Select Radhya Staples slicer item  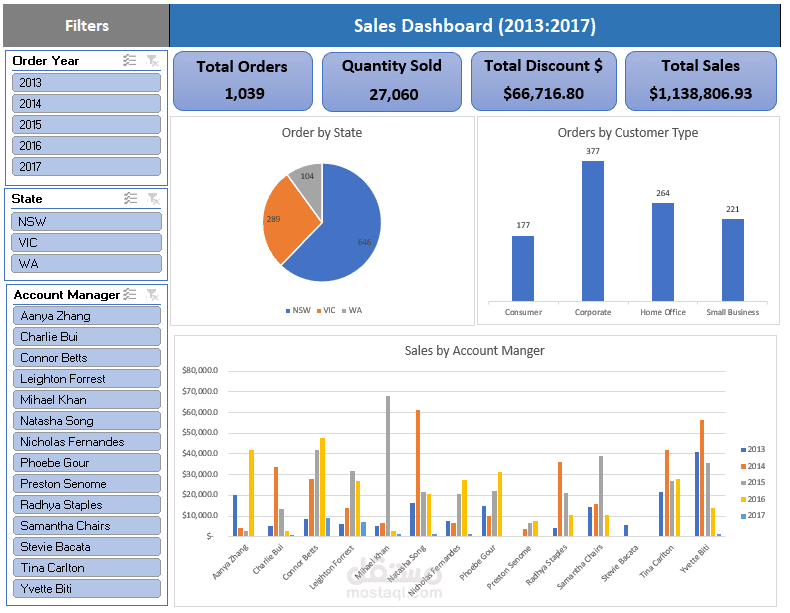pyautogui.click(x=87, y=505)
